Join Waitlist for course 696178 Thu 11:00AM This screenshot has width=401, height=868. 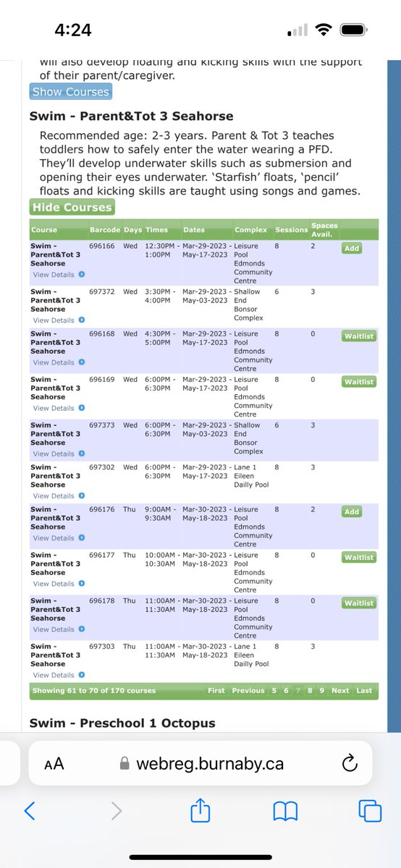click(x=359, y=603)
